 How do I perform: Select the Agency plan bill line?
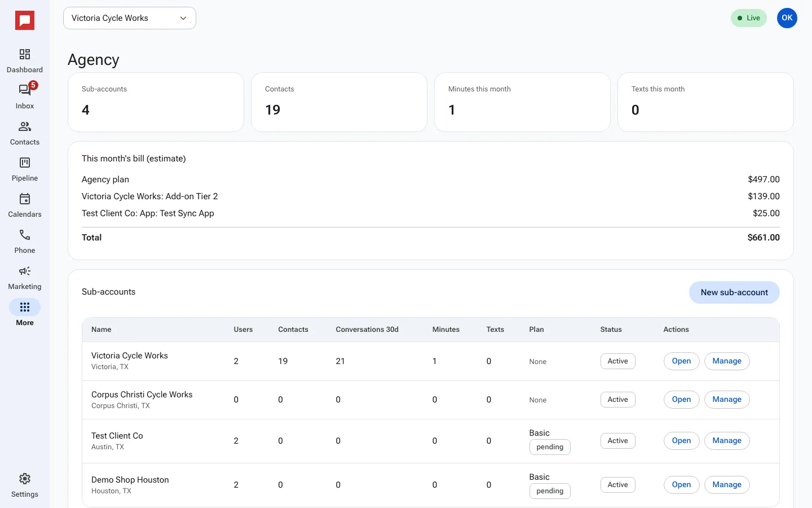coord(431,179)
